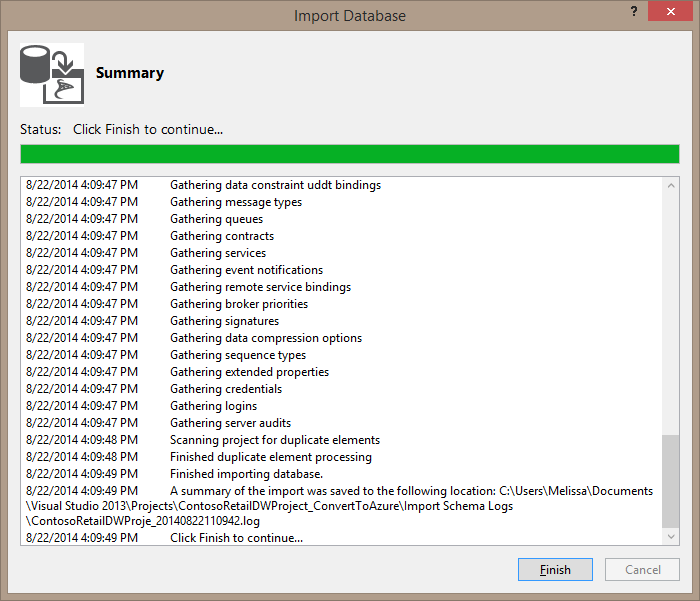
Task: Click the Status text above progress bar
Action: point(121,129)
